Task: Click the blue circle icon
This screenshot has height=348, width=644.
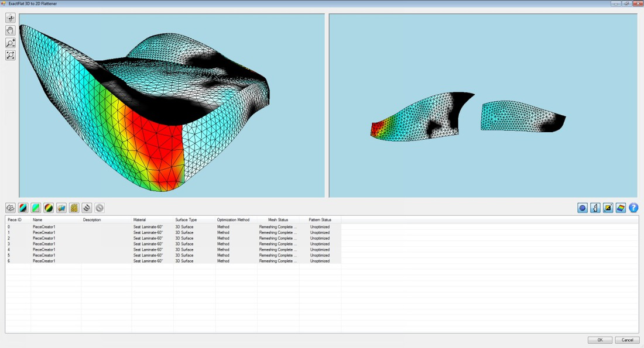Action: tap(583, 208)
